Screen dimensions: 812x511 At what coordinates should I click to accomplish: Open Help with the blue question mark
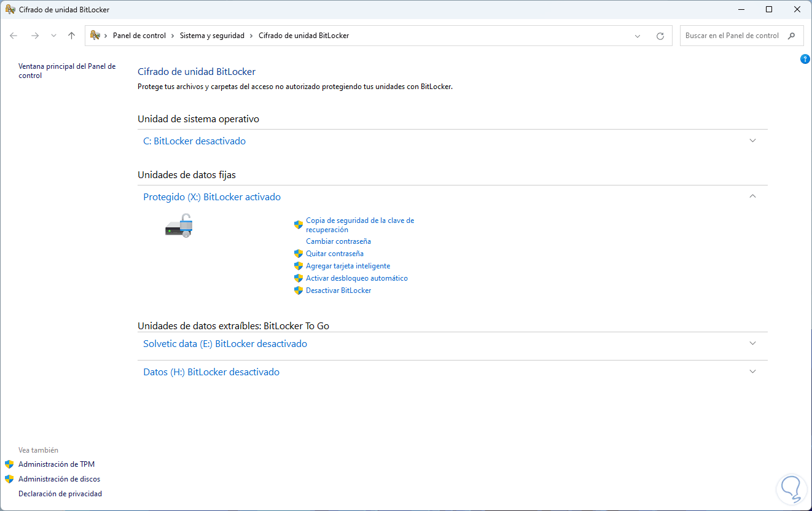(x=805, y=59)
